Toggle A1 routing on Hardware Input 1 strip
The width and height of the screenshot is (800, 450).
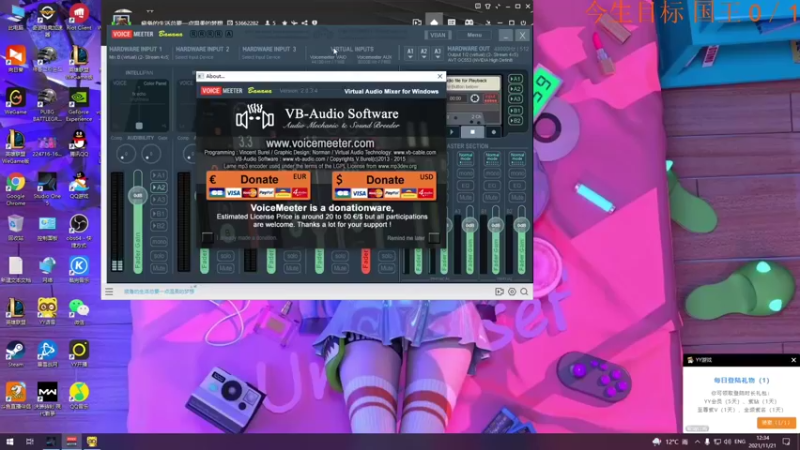pos(159,175)
